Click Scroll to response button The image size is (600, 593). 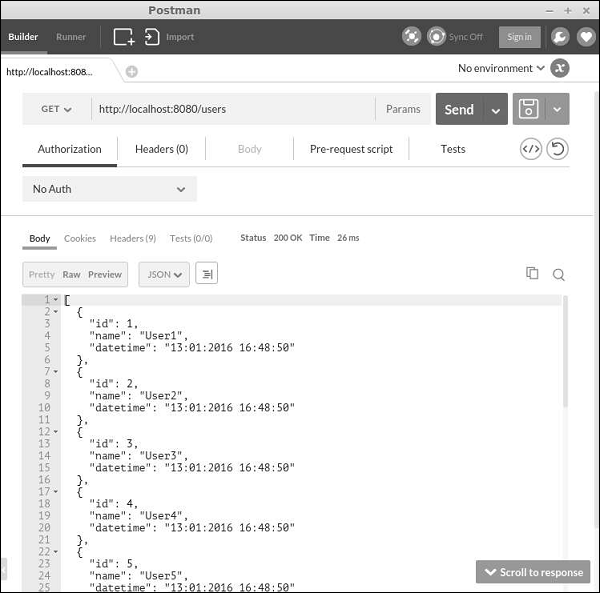533,572
